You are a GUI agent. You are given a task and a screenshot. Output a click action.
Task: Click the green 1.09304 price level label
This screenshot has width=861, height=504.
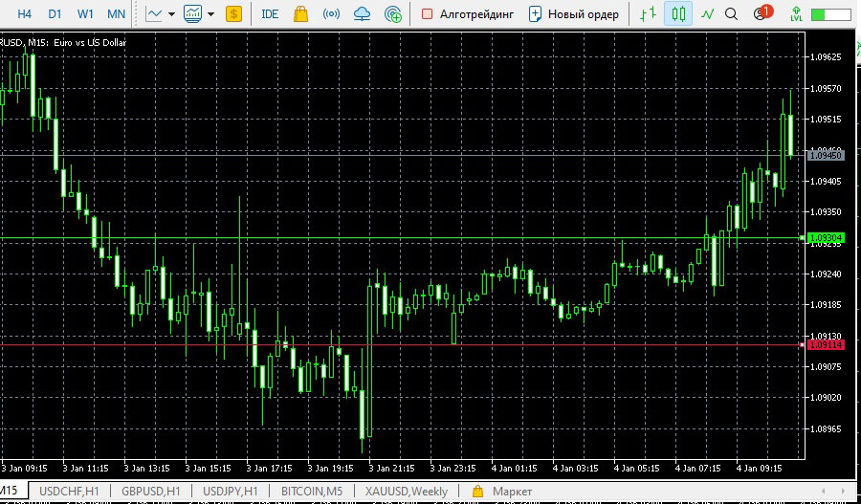(x=827, y=238)
